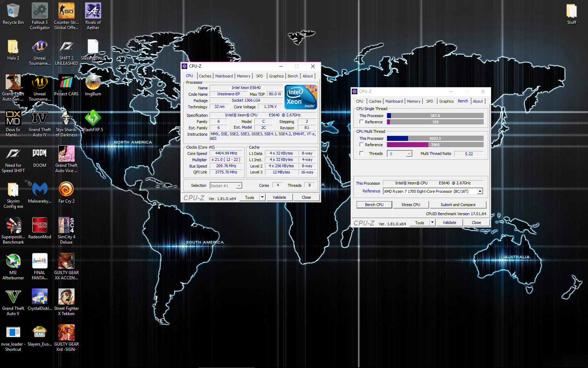
Task: Click multi thread This Processor 2023.1 bar
Action: pyautogui.click(x=435, y=138)
